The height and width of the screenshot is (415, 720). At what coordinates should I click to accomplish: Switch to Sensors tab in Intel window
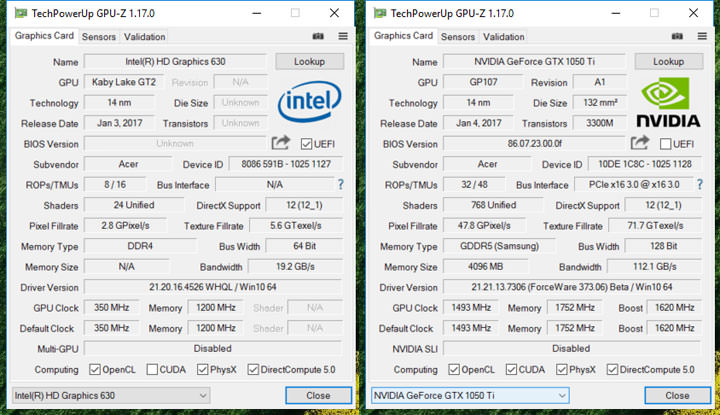[x=98, y=37]
